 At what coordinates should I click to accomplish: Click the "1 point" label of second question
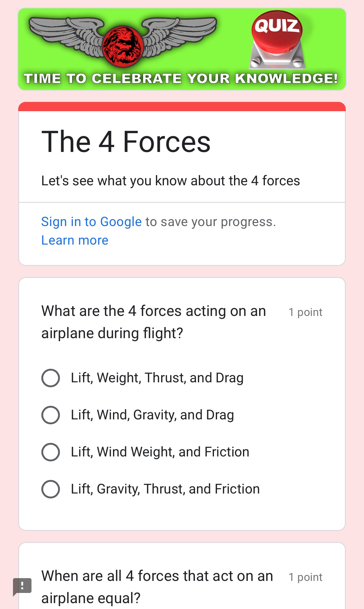[305, 577]
